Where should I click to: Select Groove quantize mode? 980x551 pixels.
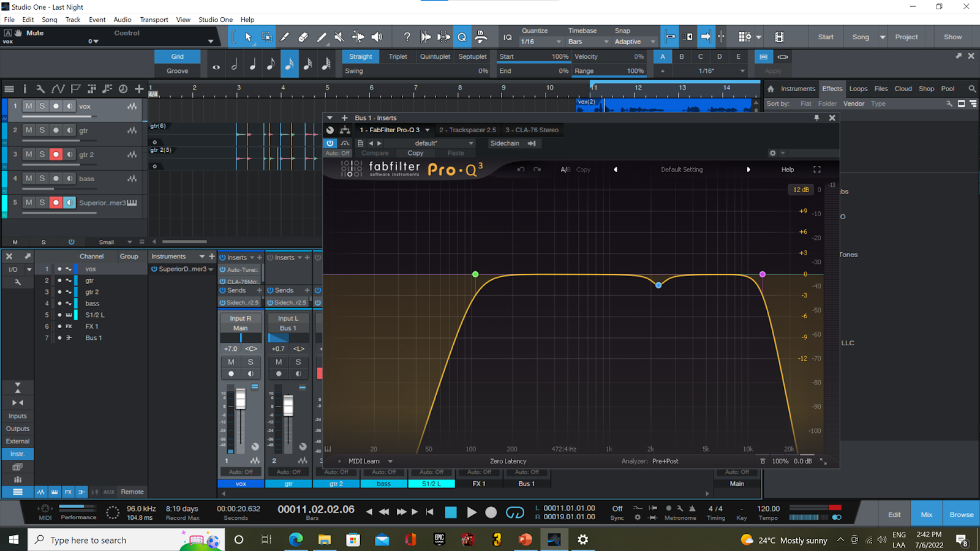pyautogui.click(x=178, y=71)
